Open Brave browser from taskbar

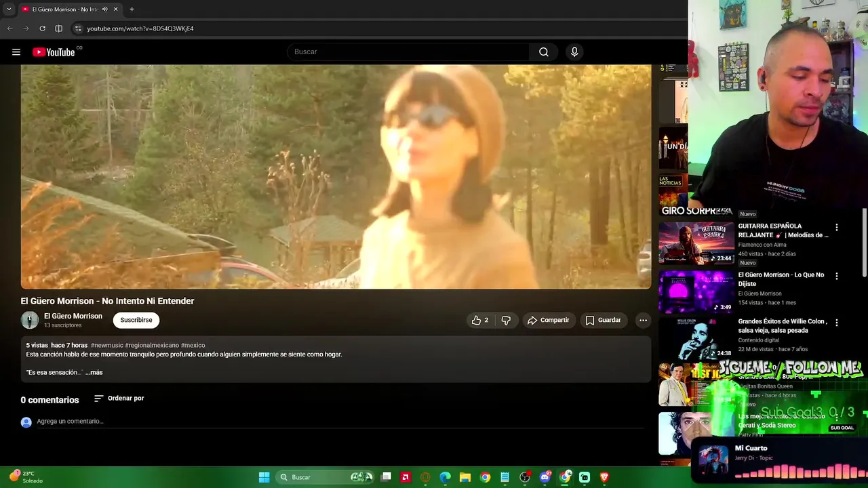pos(604,477)
